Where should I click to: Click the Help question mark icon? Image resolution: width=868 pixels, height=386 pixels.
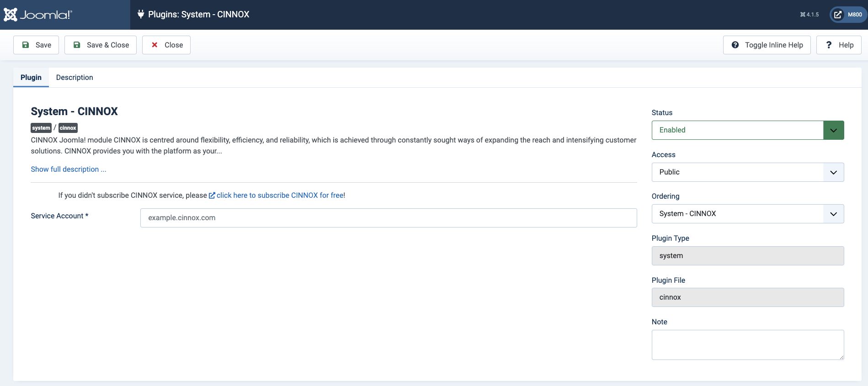coord(829,45)
